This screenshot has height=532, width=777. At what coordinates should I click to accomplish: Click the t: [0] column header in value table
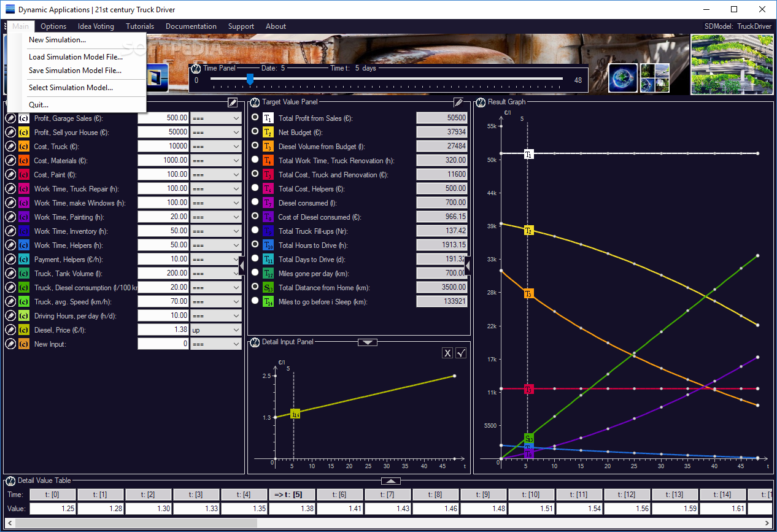52,495
